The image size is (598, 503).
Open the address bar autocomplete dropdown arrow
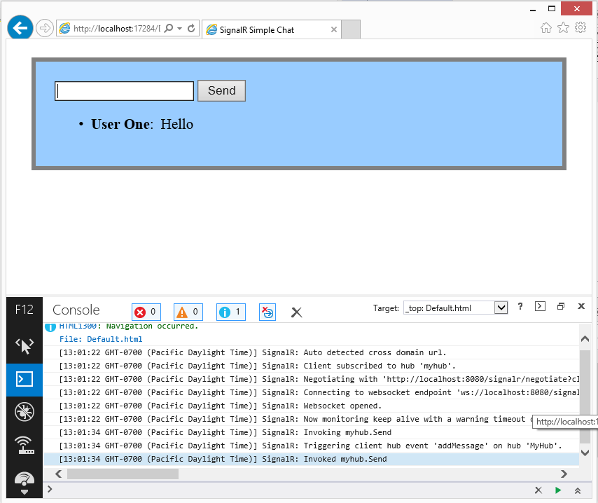pos(180,29)
